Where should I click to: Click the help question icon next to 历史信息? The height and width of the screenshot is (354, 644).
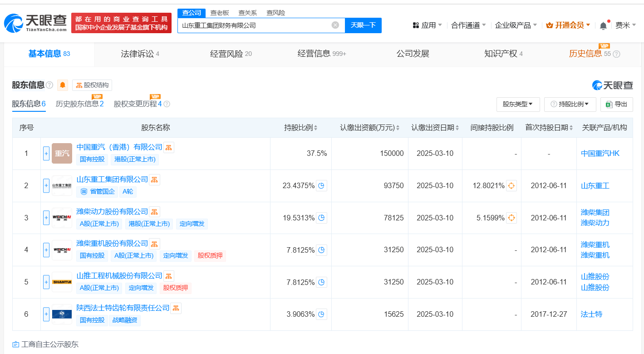(616, 54)
